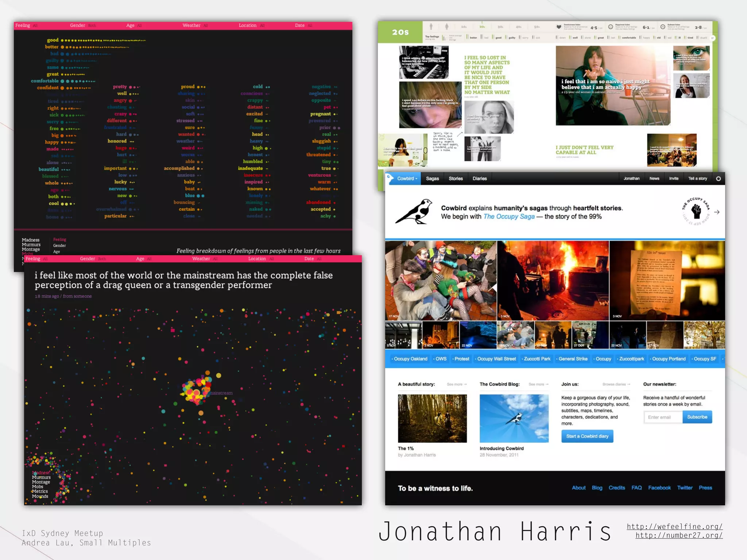Open the Diaries tab
The height and width of the screenshot is (560, 747).
(x=480, y=179)
